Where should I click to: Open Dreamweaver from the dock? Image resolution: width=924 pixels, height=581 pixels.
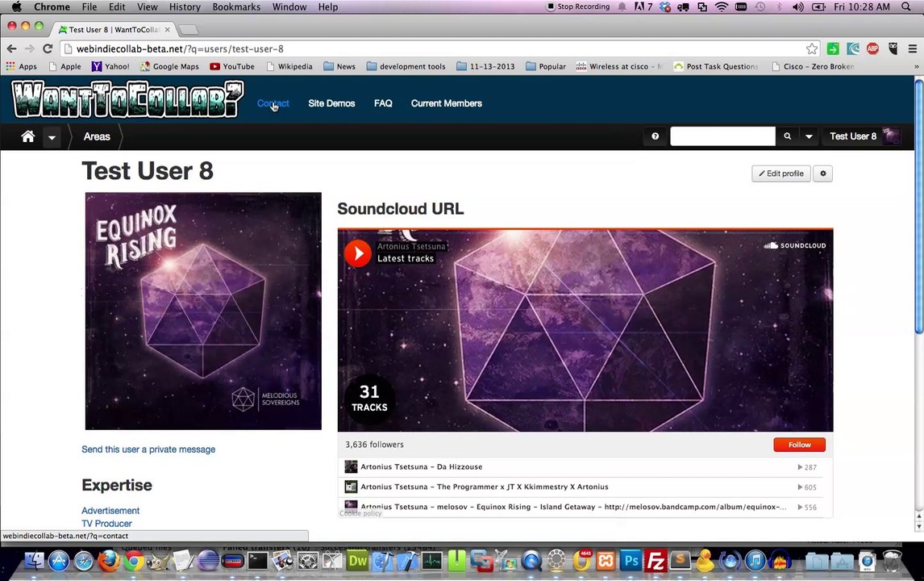358,560
